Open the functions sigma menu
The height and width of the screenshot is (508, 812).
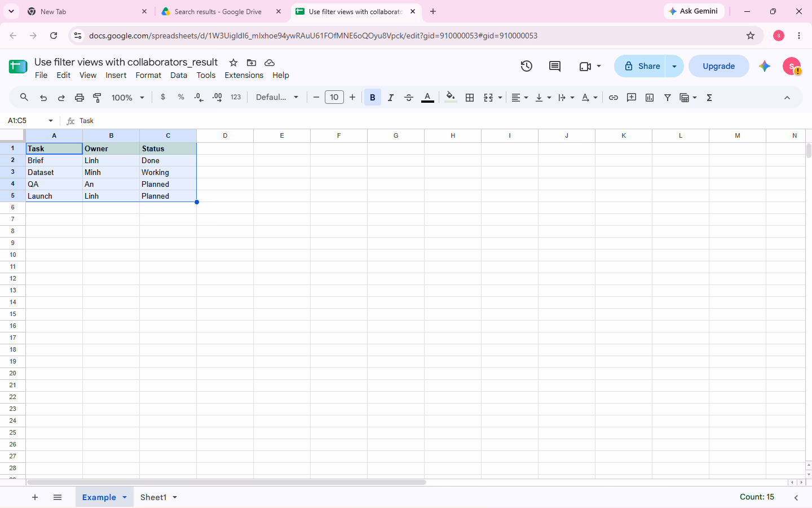tap(709, 98)
